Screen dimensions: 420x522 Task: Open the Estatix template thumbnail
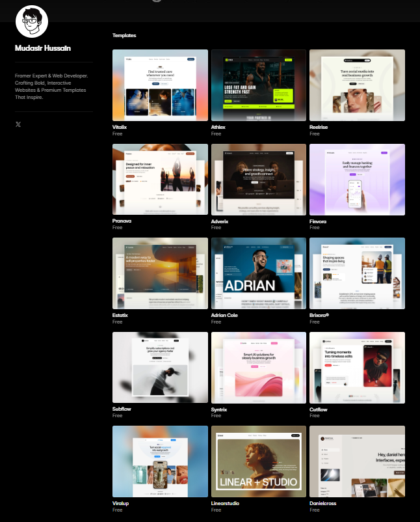[x=160, y=273]
